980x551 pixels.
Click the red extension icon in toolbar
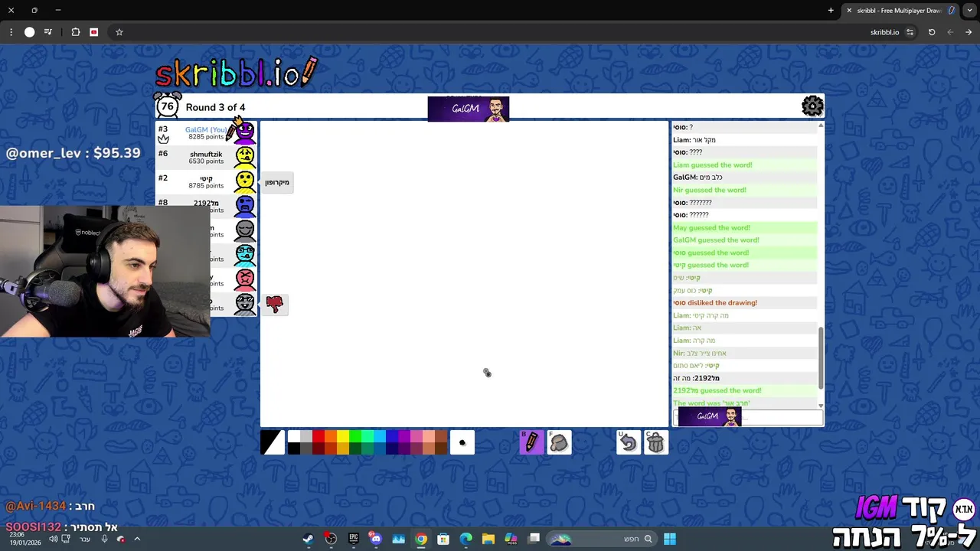(94, 32)
